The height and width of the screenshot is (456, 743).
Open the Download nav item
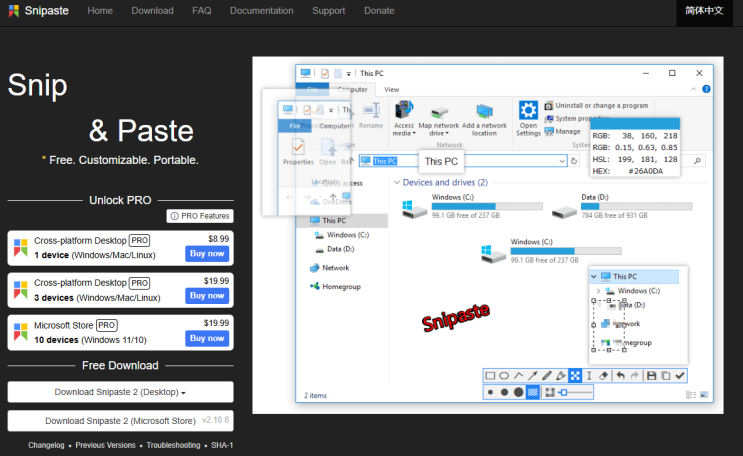point(152,10)
